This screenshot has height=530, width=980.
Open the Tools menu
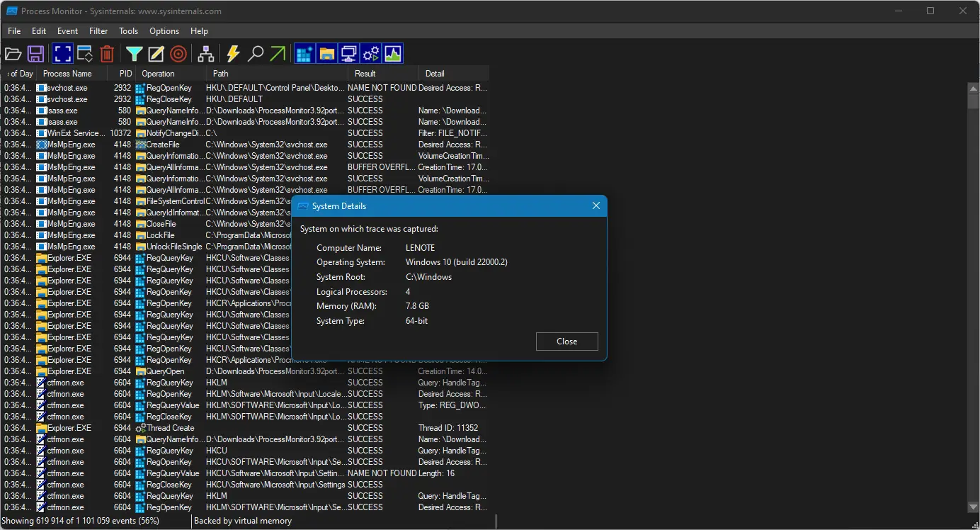(x=129, y=31)
